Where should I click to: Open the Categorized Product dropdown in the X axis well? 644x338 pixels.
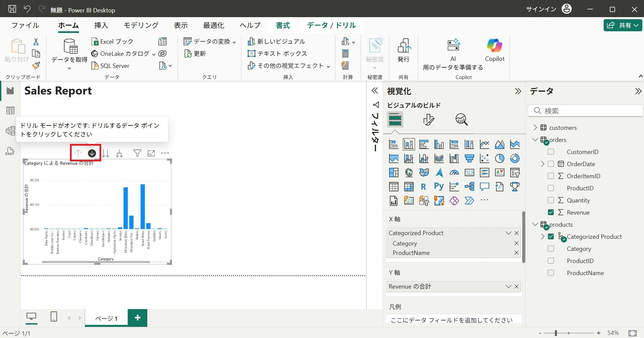508,233
